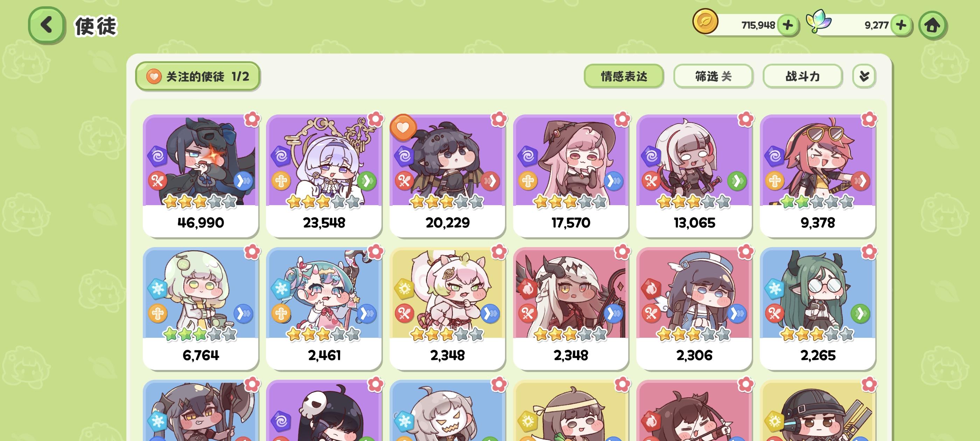This screenshot has height=441, width=980.
Task: Open the 战斗力 sort dropdown
Action: (x=802, y=77)
